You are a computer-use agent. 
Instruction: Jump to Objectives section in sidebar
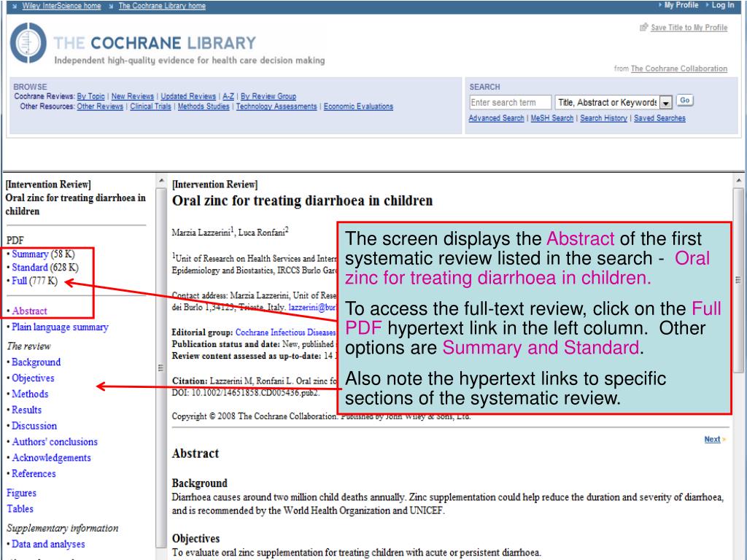point(33,378)
